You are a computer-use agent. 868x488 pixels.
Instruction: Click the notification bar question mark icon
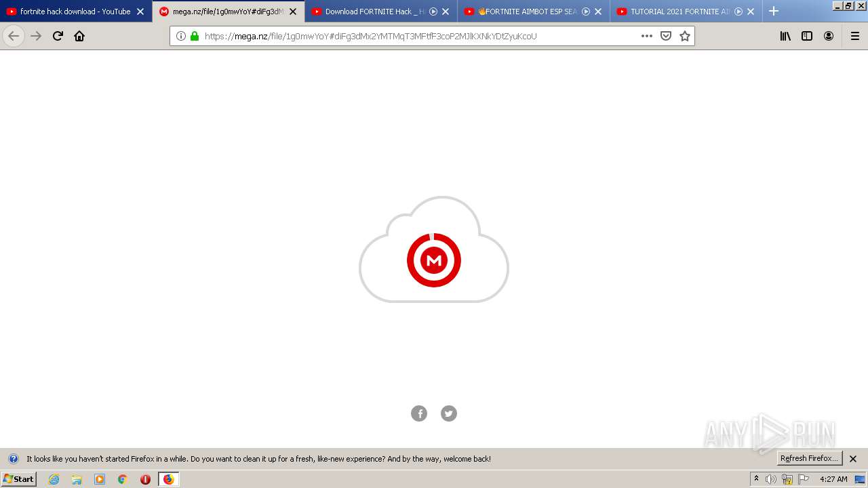(x=13, y=459)
